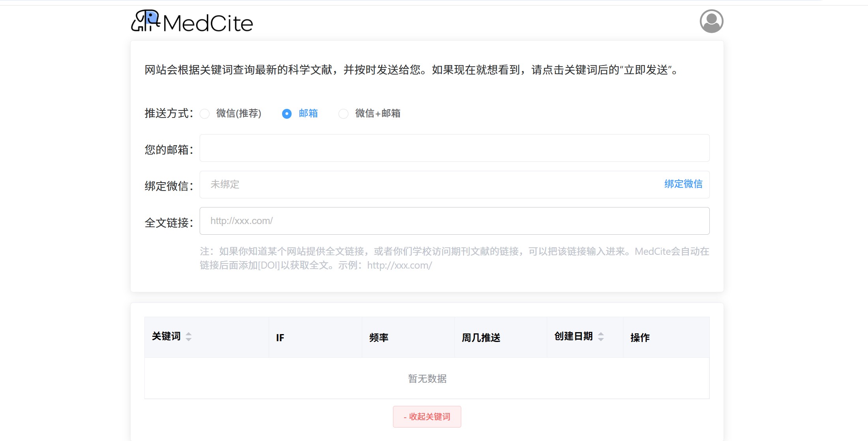Click the 全文链接 URL input field
Image resolution: width=868 pixels, height=441 pixels.
click(x=454, y=220)
